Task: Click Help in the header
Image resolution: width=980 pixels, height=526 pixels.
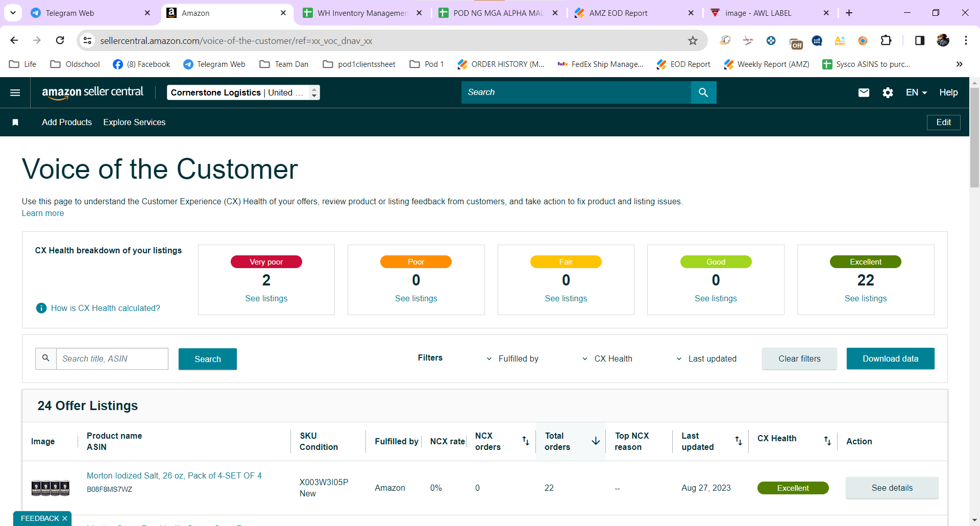Action: tap(948, 92)
